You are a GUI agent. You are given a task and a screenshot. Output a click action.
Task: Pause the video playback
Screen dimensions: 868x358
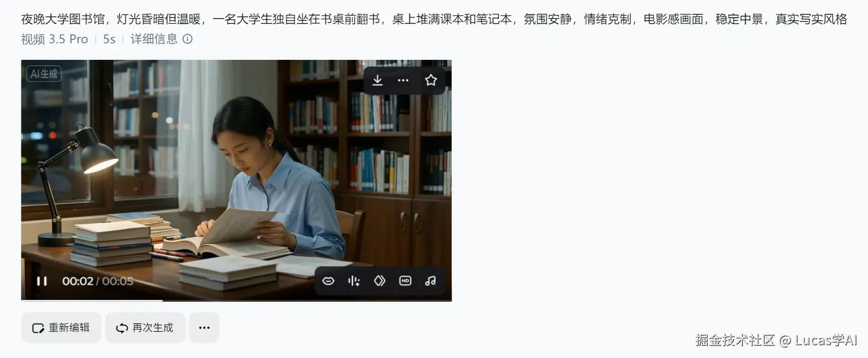point(42,281)
